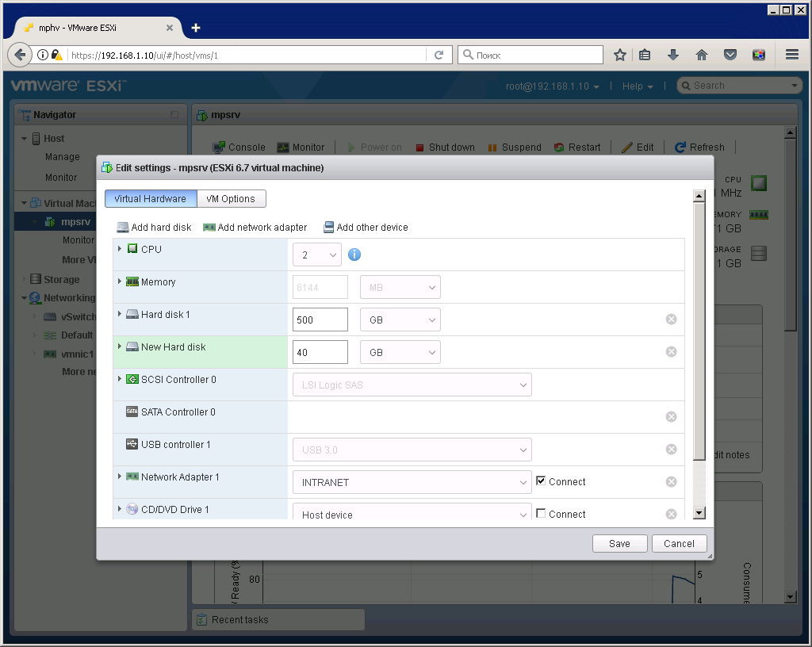Image resolution: width=812 pixels, height=647 pixels.
Task: Click the Console toolbar icon
Action: pyautogui.click(x=219, y=147)
